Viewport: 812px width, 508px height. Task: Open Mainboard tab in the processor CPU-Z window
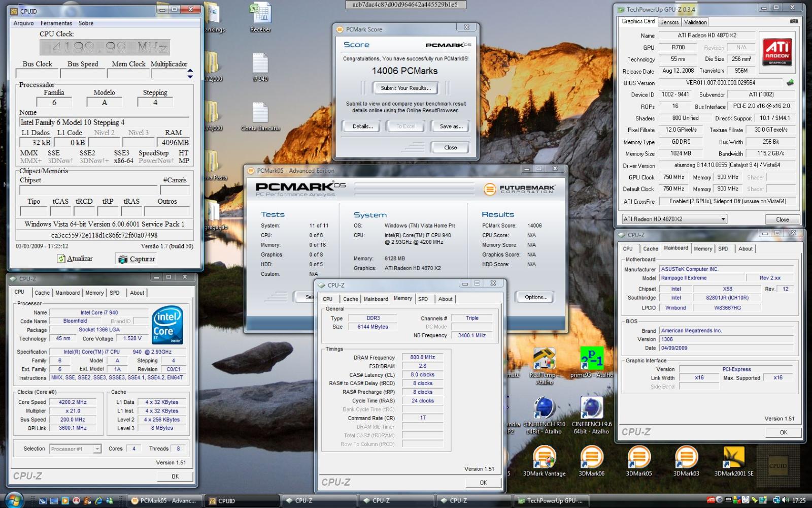point(67,293)
